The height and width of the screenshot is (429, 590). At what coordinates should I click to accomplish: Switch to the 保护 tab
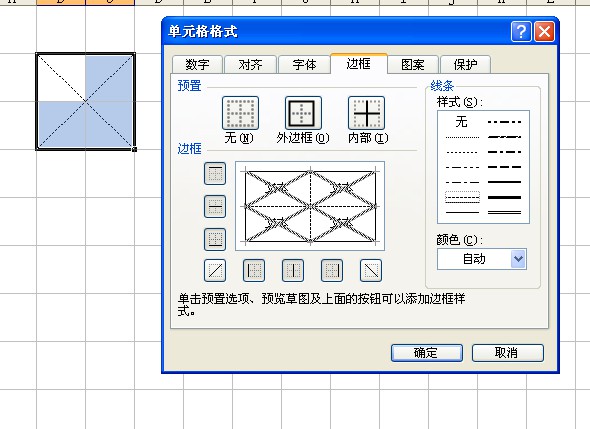465,65
